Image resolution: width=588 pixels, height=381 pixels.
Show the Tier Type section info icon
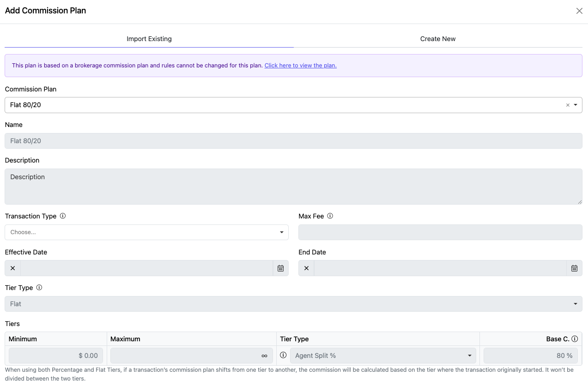(39, 287)
